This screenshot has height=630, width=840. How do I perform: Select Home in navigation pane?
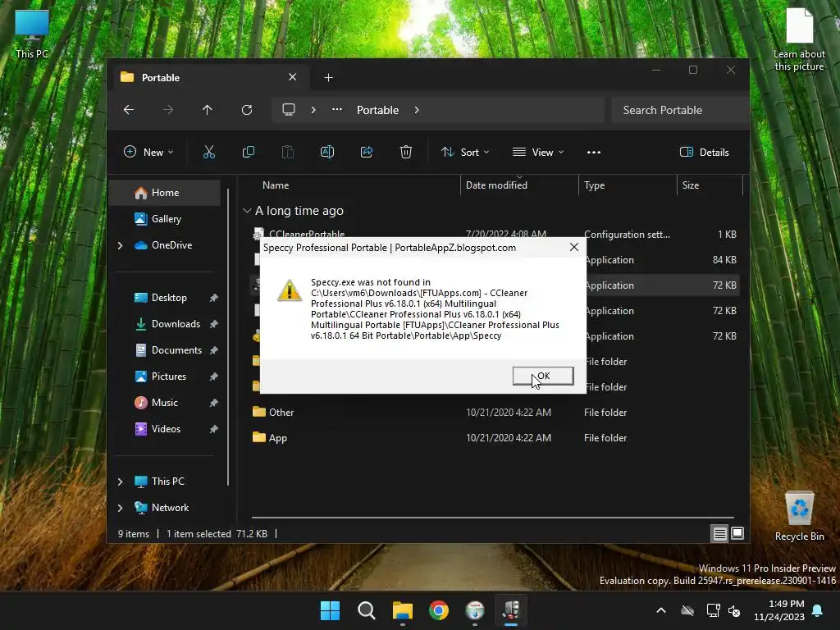(x=165, y=192)
